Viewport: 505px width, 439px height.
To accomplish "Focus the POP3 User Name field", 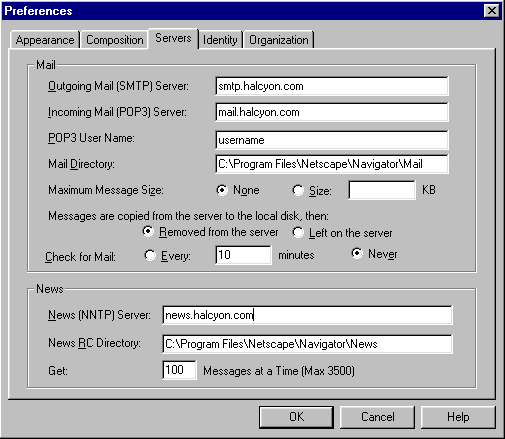I will click(x=332, y=140).
